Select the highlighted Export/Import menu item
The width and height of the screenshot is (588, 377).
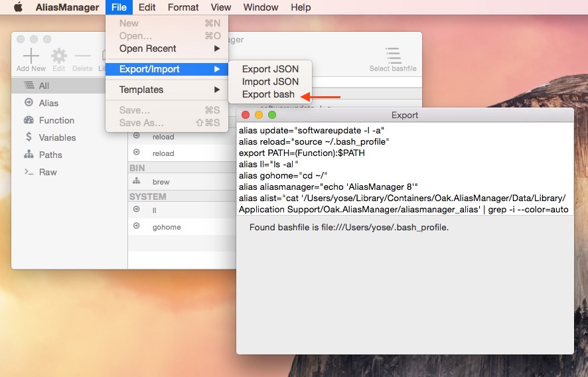167,69
